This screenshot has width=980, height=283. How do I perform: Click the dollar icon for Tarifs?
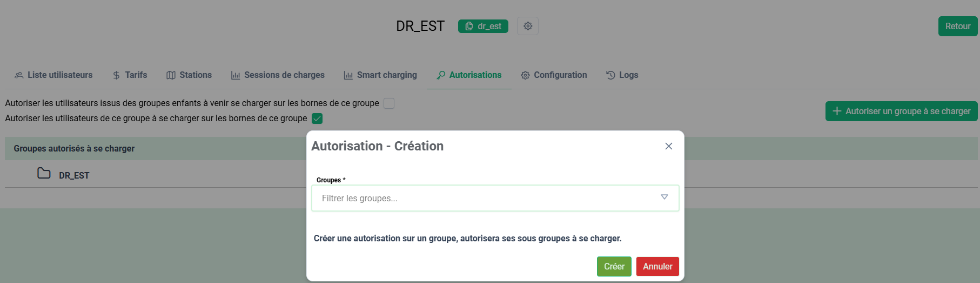(116, 75)
